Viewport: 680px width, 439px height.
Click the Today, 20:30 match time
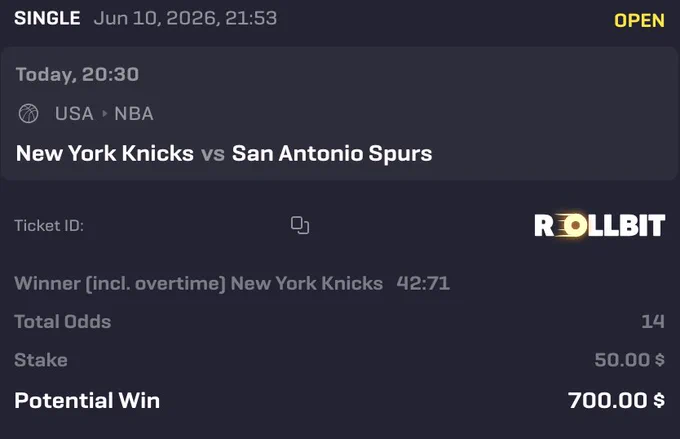click(x=77, y=75)
